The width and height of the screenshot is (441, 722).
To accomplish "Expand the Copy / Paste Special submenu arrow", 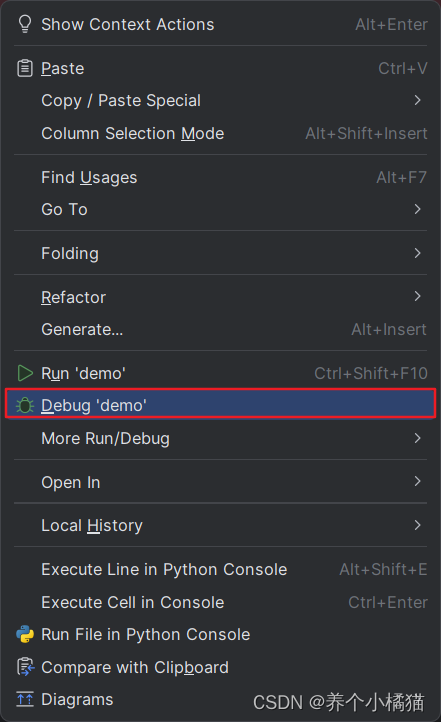I will point(417,100).
